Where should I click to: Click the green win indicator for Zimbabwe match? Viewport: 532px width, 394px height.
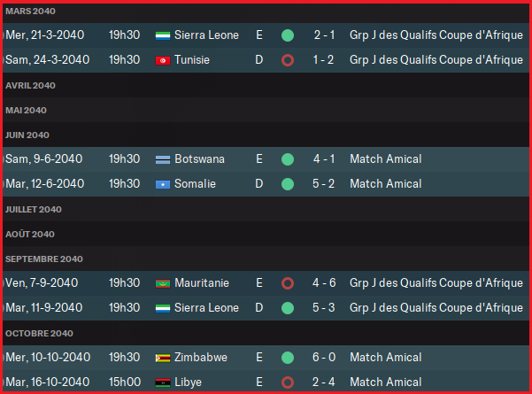287,358
